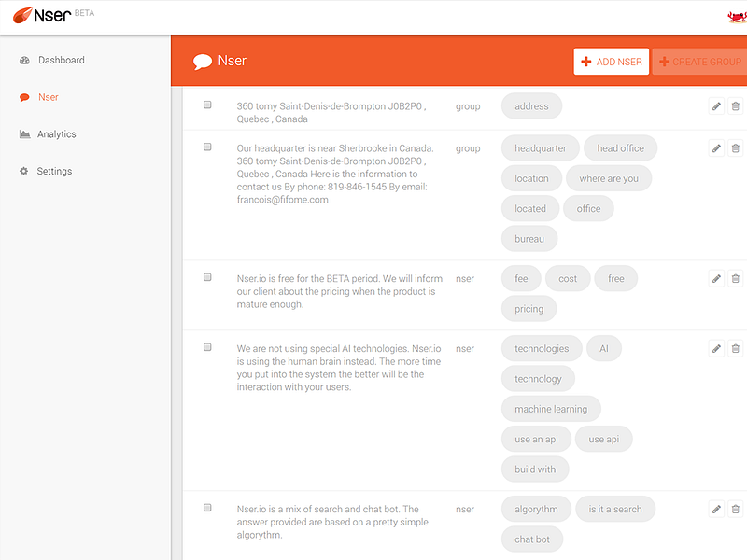Click the CREATE GROUP button
Screen dimensions: 747x560
(699, 62)
